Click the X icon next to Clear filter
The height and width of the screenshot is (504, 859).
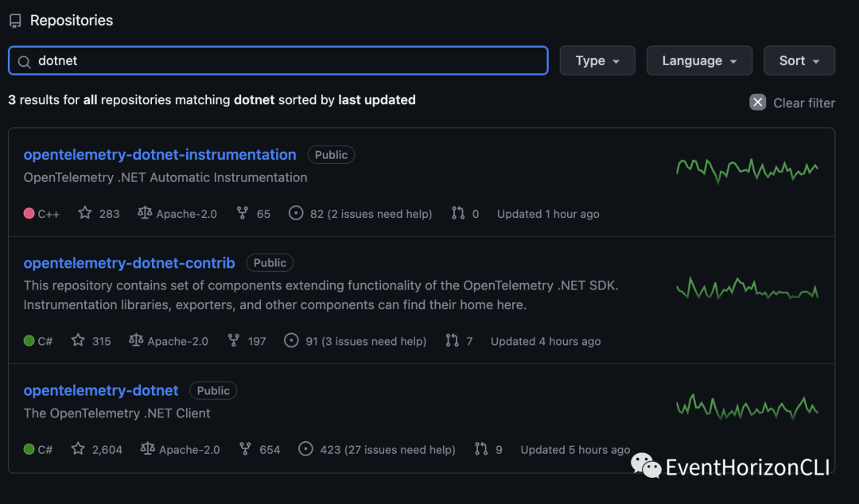click(x=757, y=102)
